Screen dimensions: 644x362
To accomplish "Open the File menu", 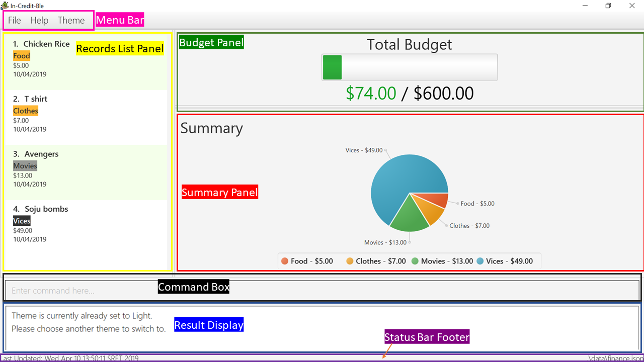I will (15, 21).
